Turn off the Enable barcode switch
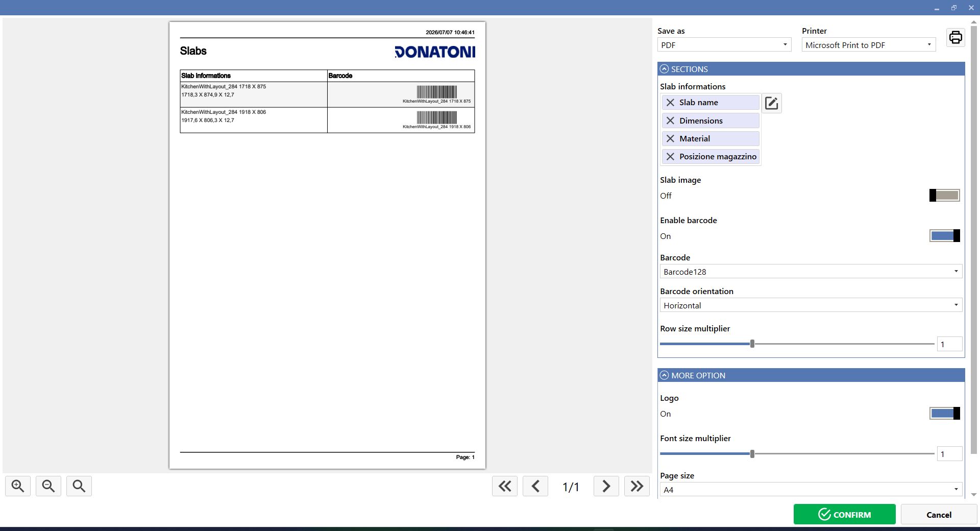Screen dimensions: 980x531 tap(944, 236)
